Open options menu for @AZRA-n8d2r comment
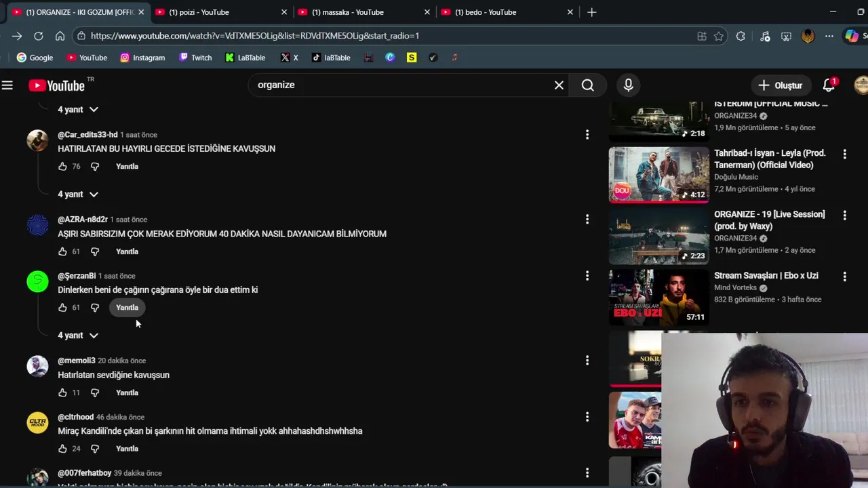The image size is (868, 488). 587,220
